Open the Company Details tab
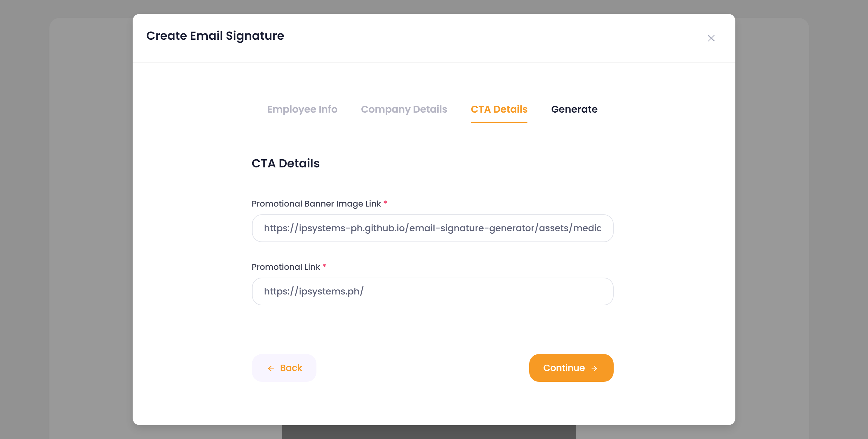The image size is (868, 439). [x=404, y=109]
